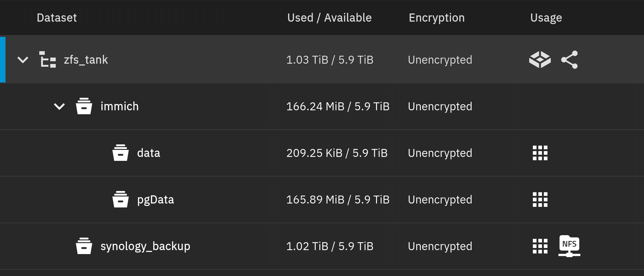Click the Encryption column header

pos(437,18)
